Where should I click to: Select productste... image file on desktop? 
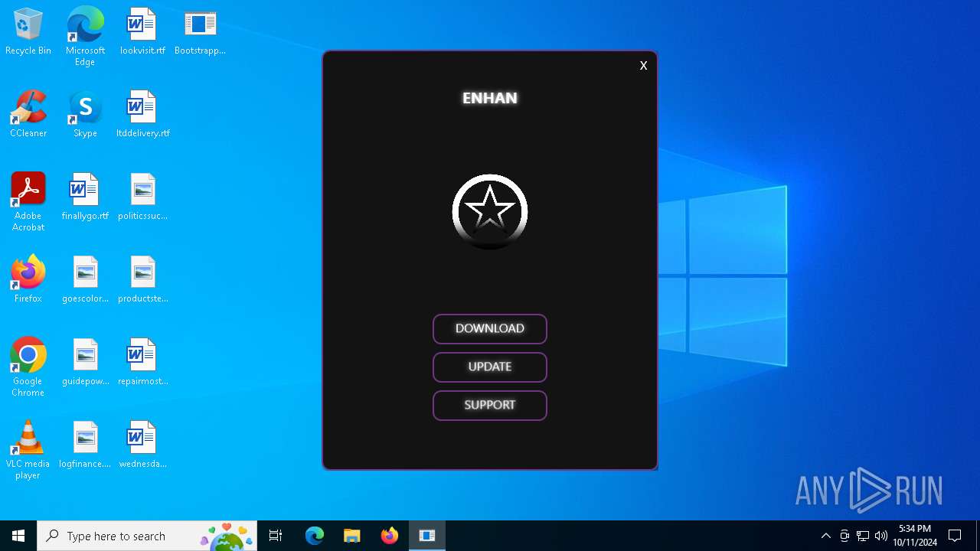[x=142, y=279]
